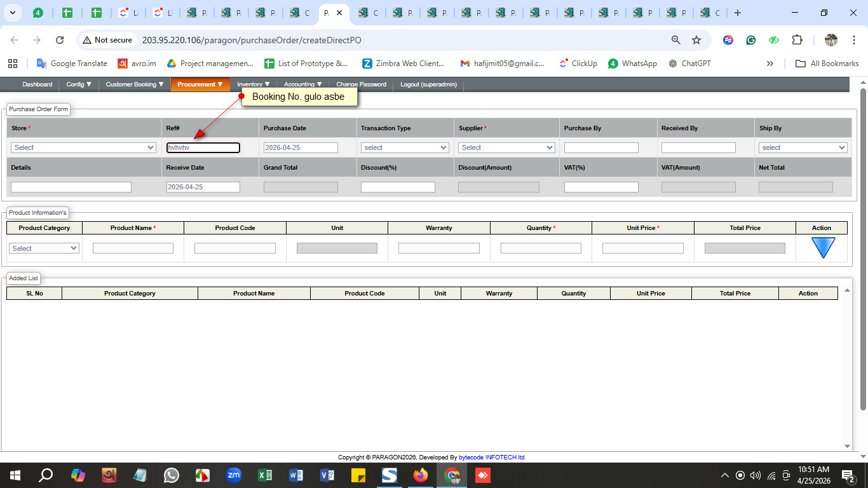Choose a Product Category from dropdown
Image resolution: width=868 pixels, height=488 pixels.
44,248
